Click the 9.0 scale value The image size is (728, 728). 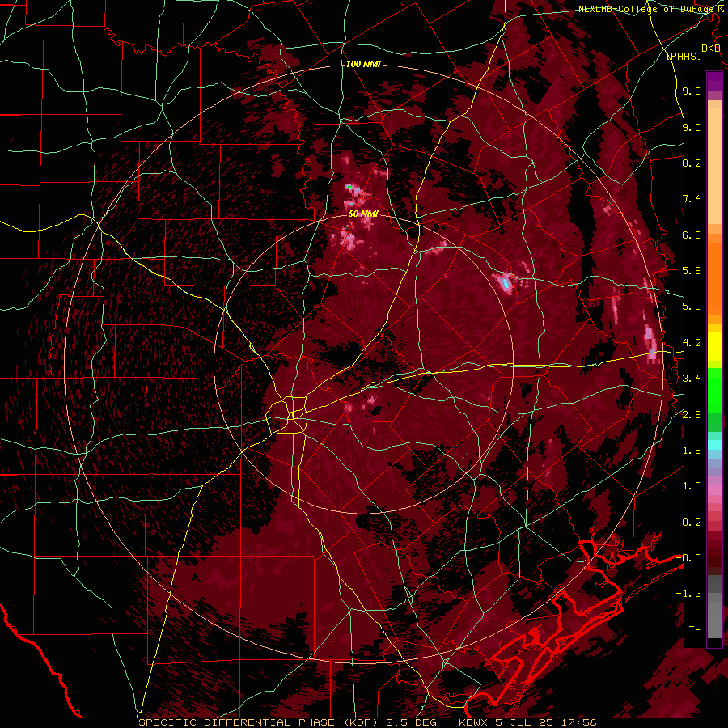tap(692, 128)
